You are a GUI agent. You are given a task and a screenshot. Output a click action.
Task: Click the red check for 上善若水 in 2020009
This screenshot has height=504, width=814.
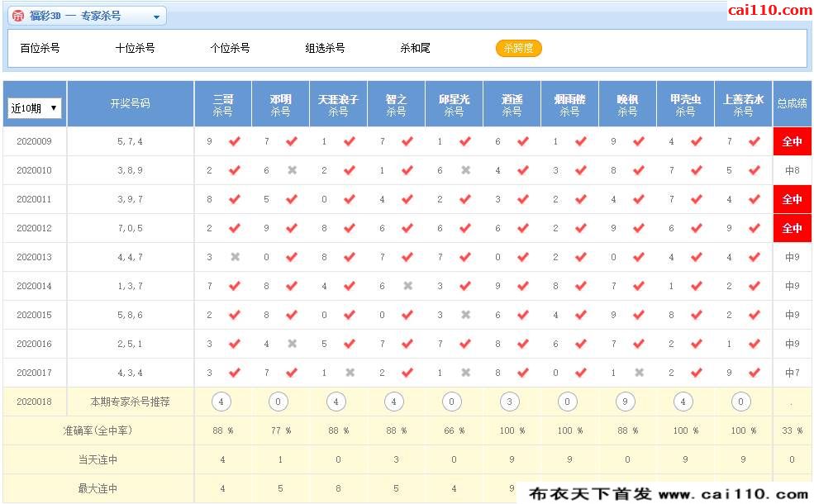(x=754, y=141)
